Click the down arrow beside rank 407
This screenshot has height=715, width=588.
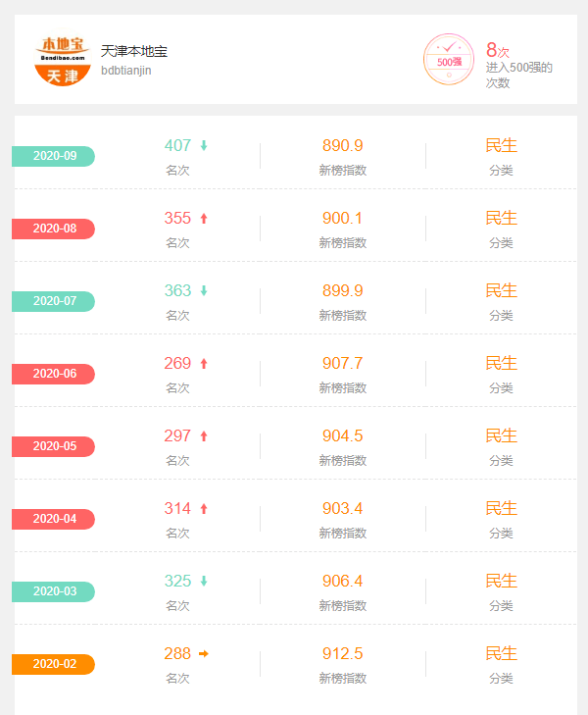(204, 146)
